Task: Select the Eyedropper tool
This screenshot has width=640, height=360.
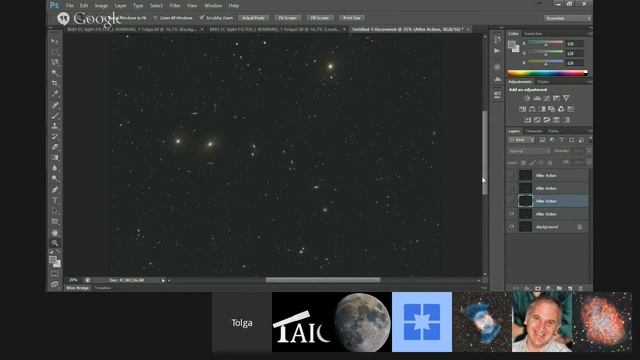Action: [x=54, y=94]
